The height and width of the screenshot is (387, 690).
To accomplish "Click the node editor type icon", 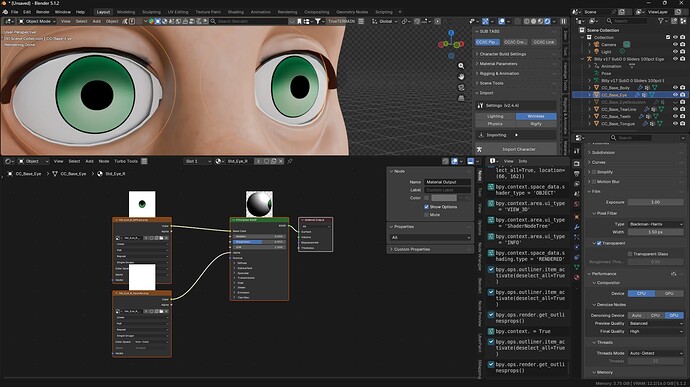I will (9, 162).
